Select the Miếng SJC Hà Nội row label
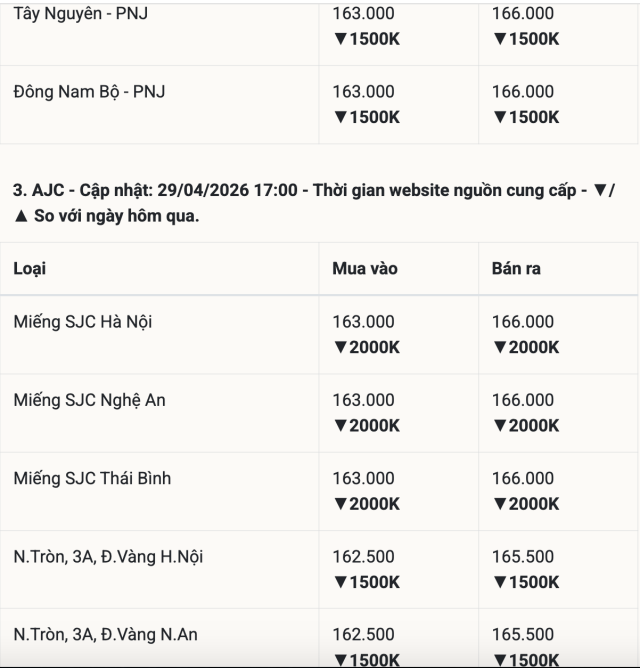 (83, 322)
